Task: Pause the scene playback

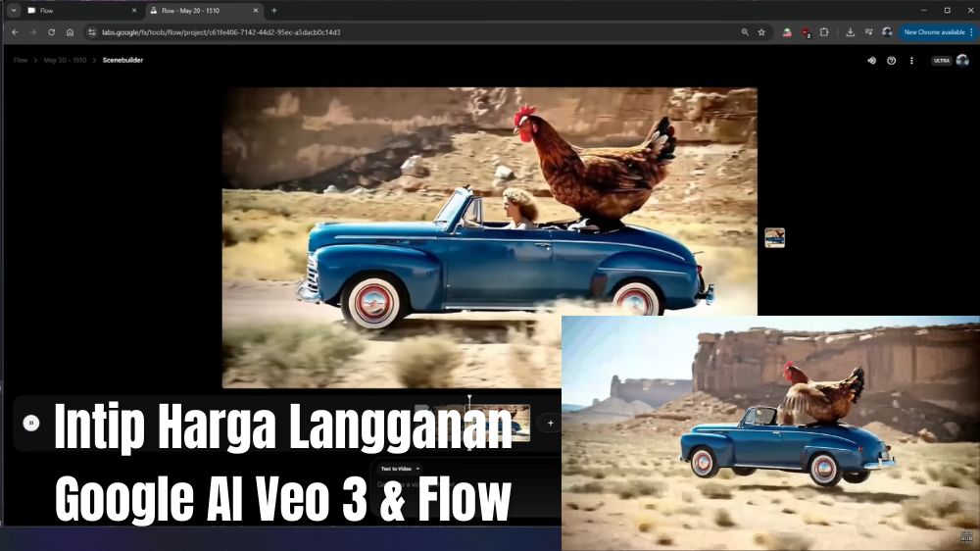Action: pyautogui.click(x=31, y=423)
